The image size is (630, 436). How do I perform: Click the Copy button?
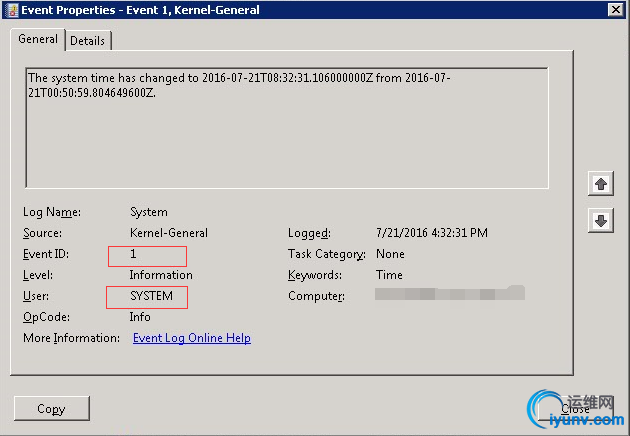[x=51, y=408]
